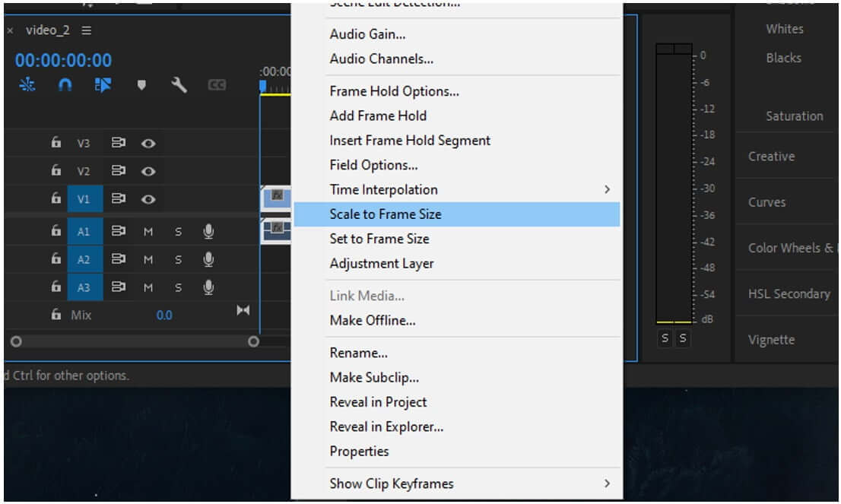Toggle the snap magnet icon in timeline
The height and width of the screenshot is (504, 841).
tap(65, 84)
